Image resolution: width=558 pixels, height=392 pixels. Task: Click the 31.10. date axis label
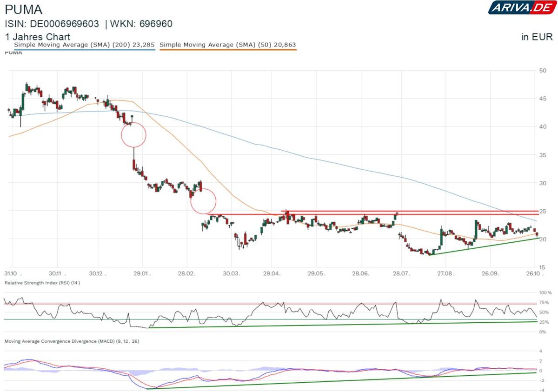tap(12, 273)
